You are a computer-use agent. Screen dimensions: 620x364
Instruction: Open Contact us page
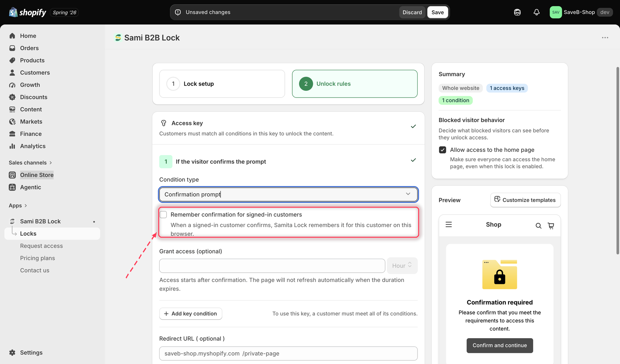click(x=35, y=271)
